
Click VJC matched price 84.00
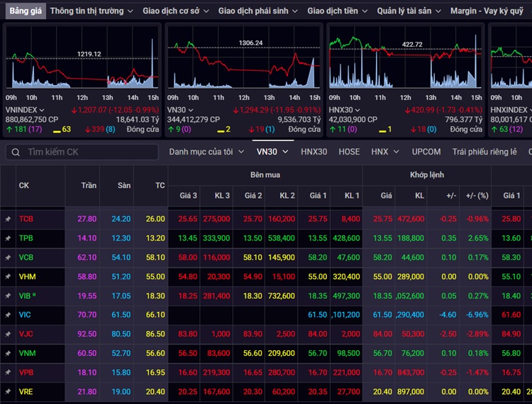(x=383, y=334)
